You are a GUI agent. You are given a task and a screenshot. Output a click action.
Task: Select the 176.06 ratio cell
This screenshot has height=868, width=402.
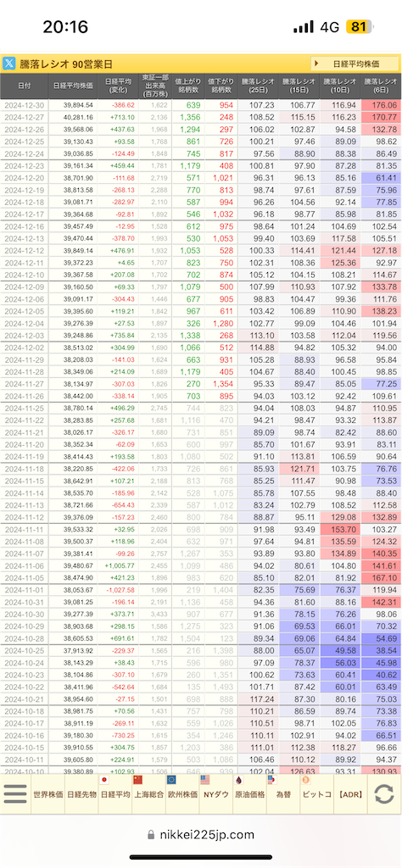tap(381, 104)
